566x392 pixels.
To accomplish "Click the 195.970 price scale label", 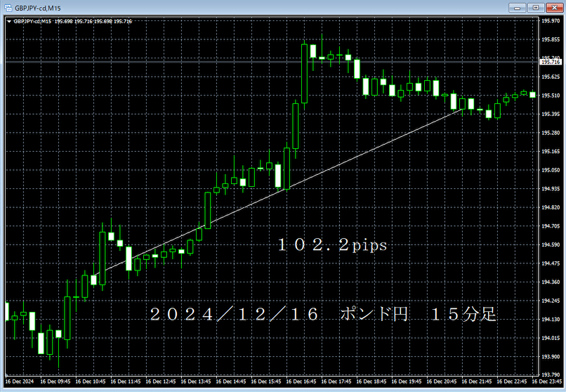I will (x=549, y=21).
